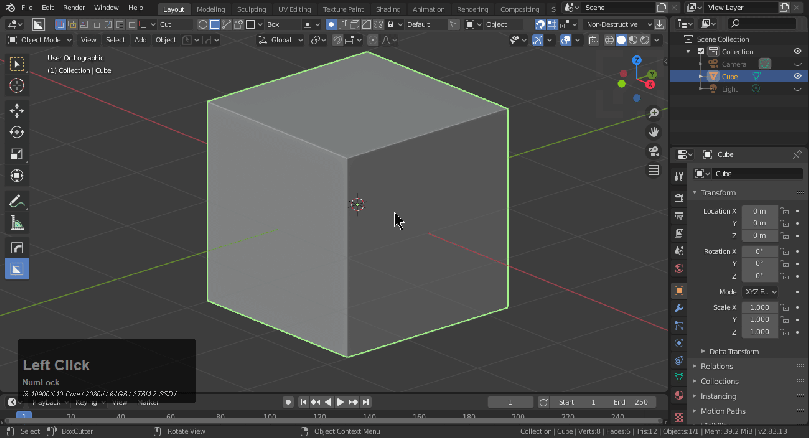Viewport: 809px width, 438px height.
Task: Open the Modifier properties wrench tab
Action: pos(679,307)
